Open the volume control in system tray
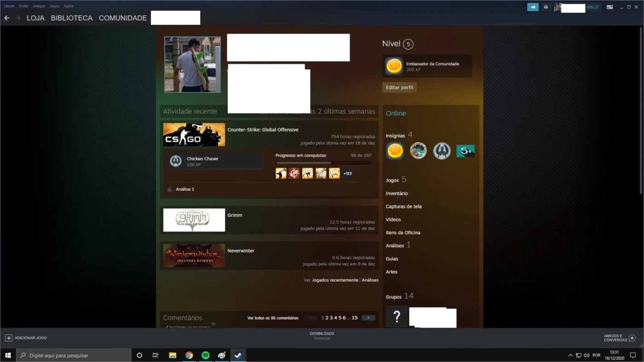This screenshot has width=644, height=362. point(586,355)
